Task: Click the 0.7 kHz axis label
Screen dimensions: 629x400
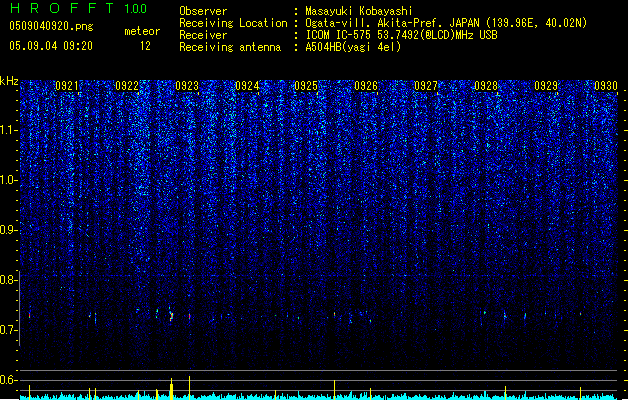Action: point(9,330)
